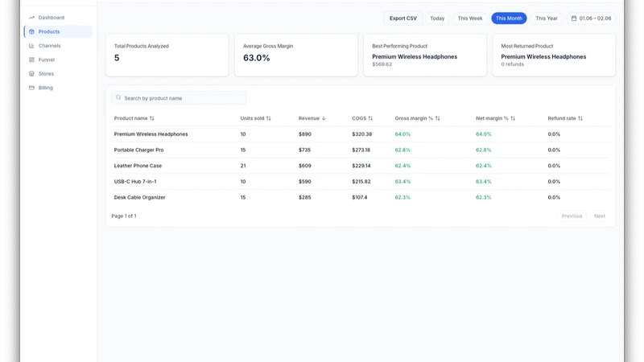Viewport: 644px width, 362px height.
Task: Click the Refund rate header text
Action: click(x=562, y=118)
